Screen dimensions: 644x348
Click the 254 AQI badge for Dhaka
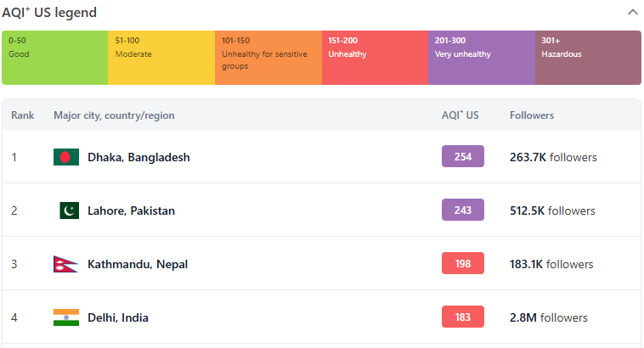463,156
